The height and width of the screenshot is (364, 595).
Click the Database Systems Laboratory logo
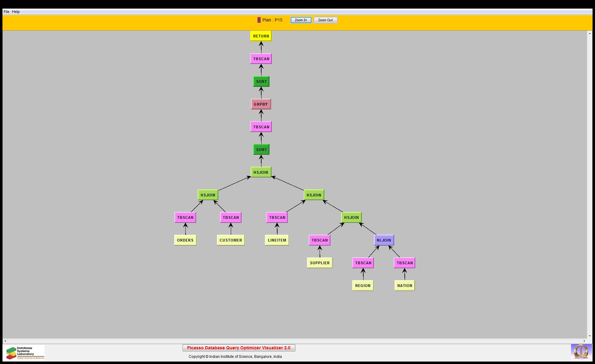click(24, 353)
